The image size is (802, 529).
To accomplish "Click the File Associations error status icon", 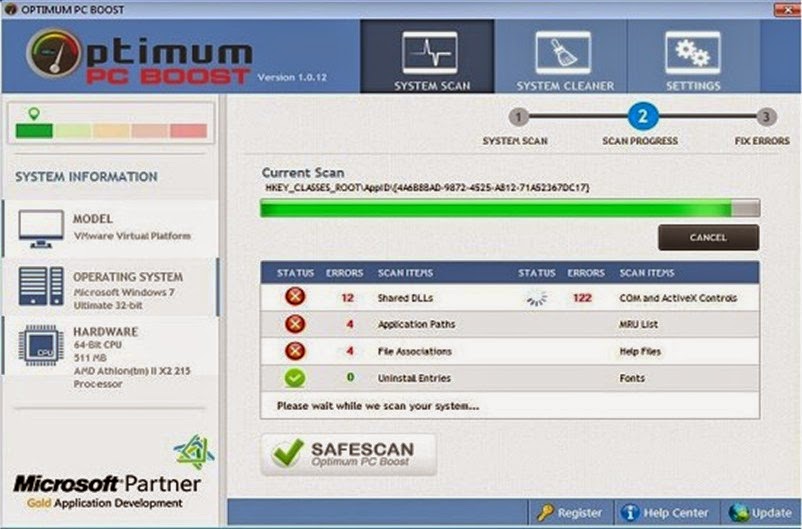I will [295, 351].
